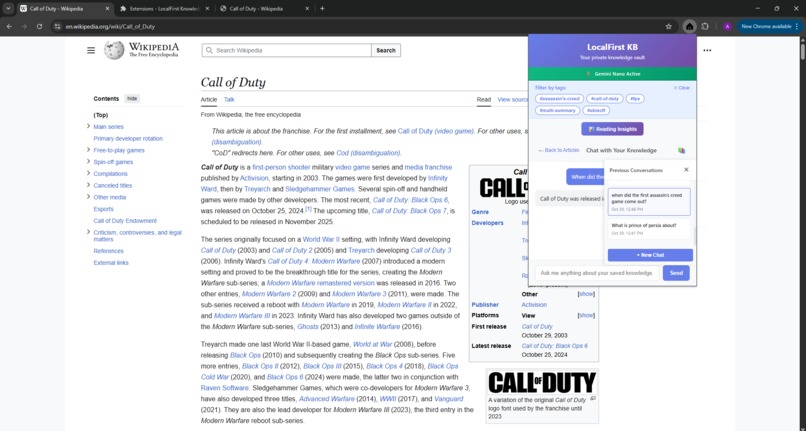Filter by #fps tag
Viewport: 806px width, 431px height.
tap(635, 99)
